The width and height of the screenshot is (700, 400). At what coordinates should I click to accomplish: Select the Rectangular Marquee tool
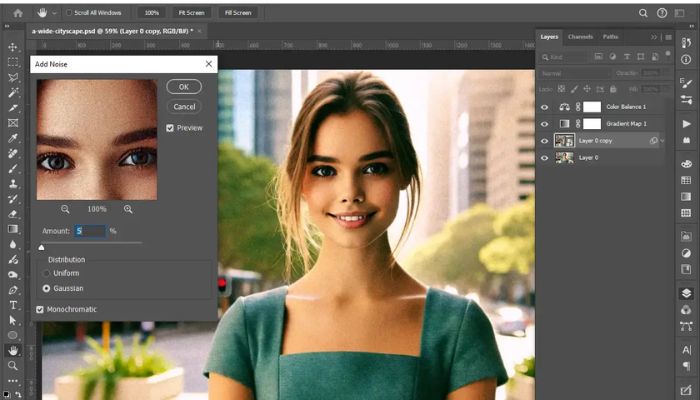13,62
